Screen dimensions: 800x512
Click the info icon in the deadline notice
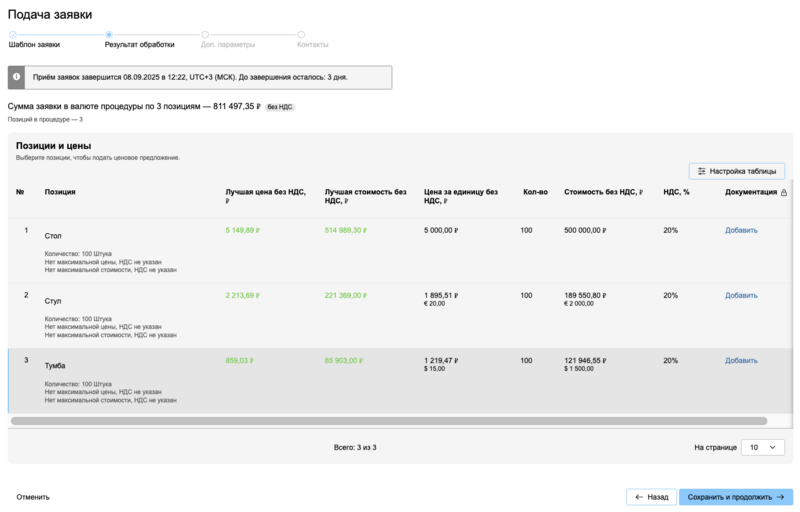(x=17, y=77)
